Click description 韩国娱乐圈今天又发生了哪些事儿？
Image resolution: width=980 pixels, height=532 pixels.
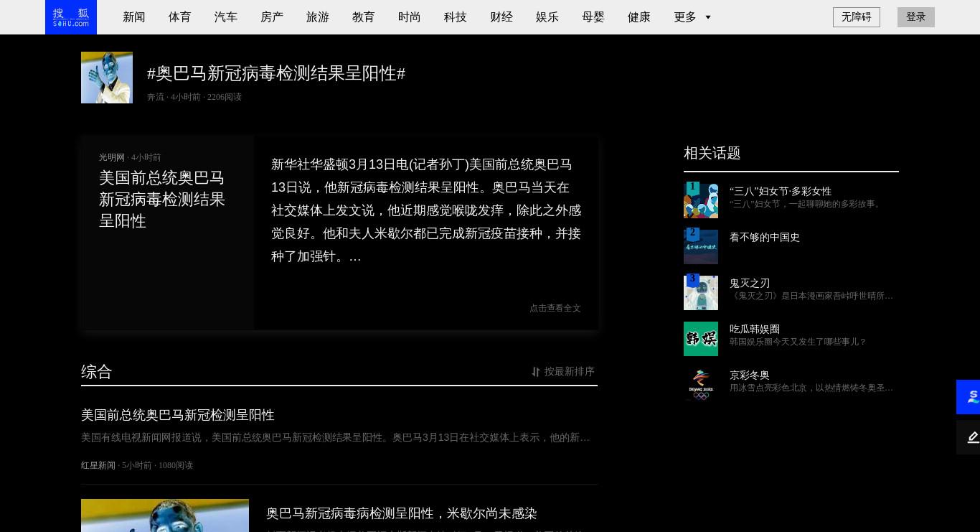[798, 342]
